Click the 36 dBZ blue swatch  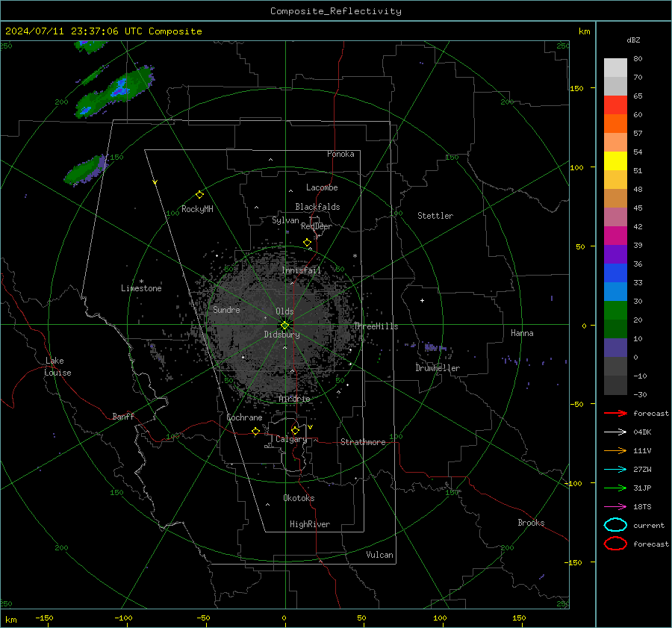click(615, 273)
